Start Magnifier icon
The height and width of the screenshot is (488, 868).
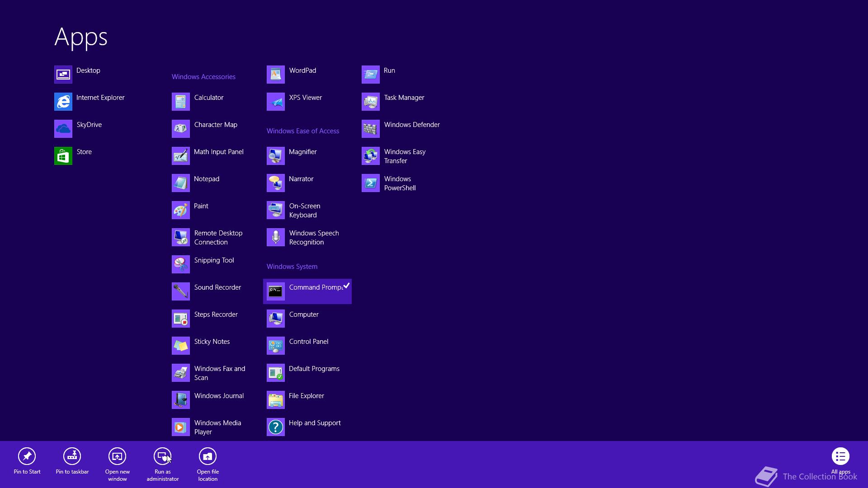click(x=276, y=156)
